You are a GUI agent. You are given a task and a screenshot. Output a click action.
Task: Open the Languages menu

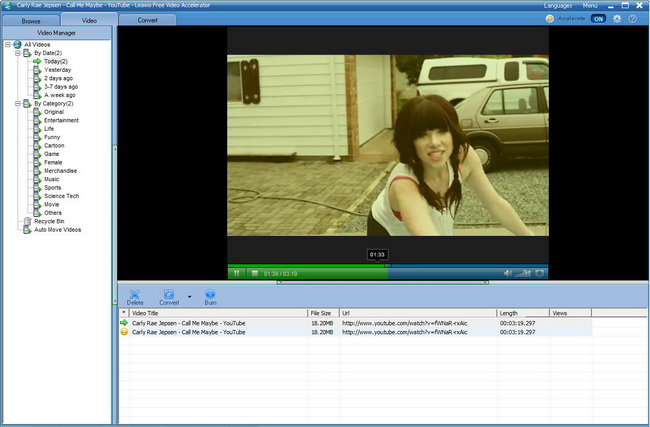tap(558, 5)
